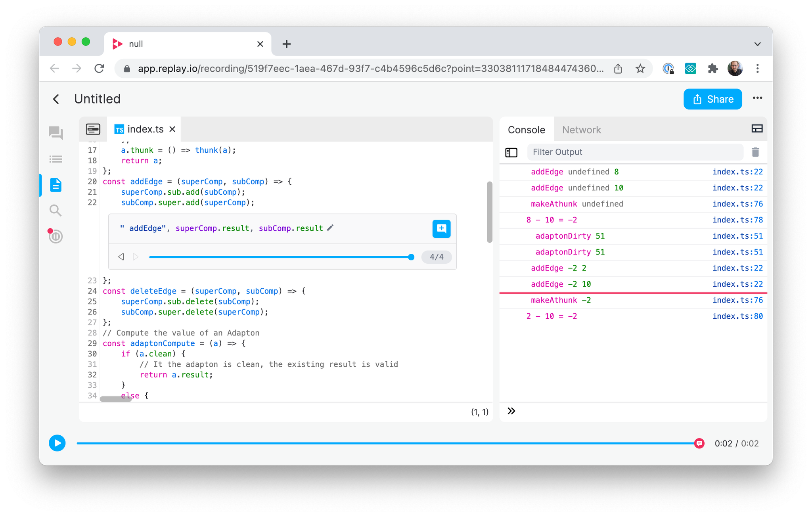Drag the print log timeline slider position
Viewport: 812px width, 517px height.
point(411,257)
